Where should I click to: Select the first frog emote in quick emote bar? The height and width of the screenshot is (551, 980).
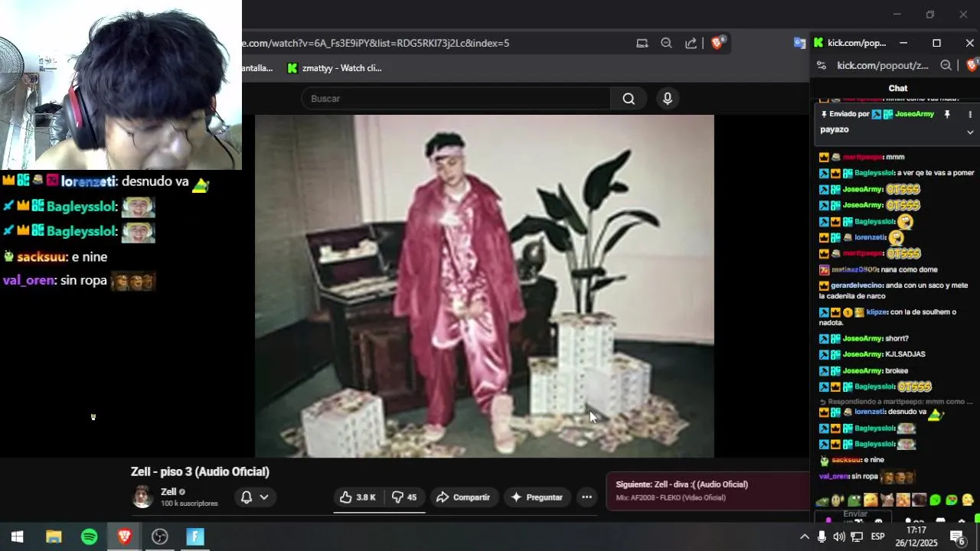coord(823,500)
